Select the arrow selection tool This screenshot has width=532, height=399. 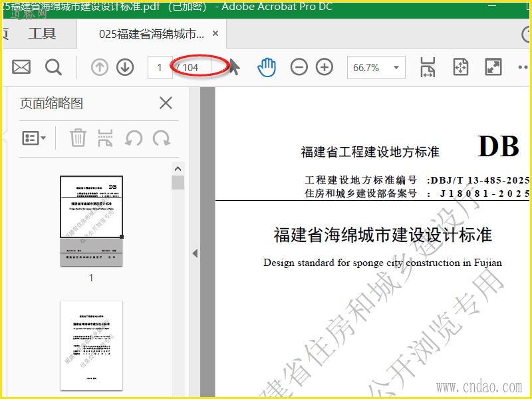[x=234, y=66]
